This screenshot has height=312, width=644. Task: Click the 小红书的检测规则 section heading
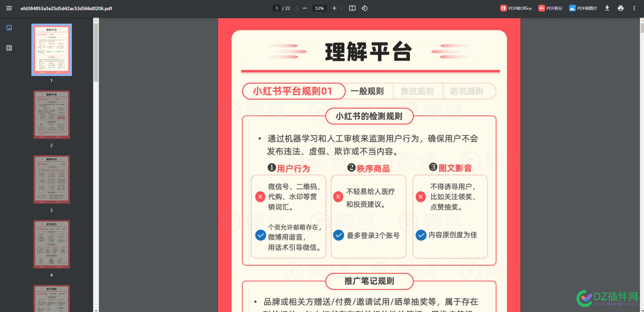point(369,116)
